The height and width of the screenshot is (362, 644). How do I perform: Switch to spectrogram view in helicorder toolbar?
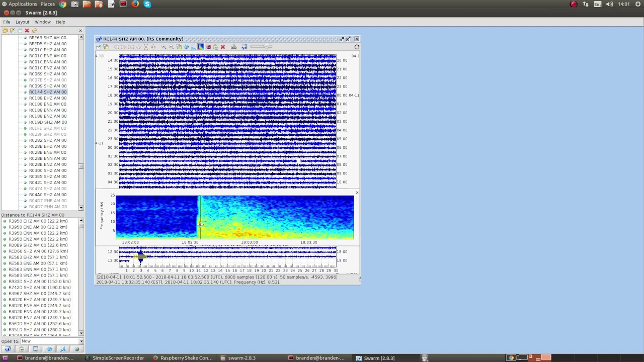pyautogui.click(x=201, y=47)
